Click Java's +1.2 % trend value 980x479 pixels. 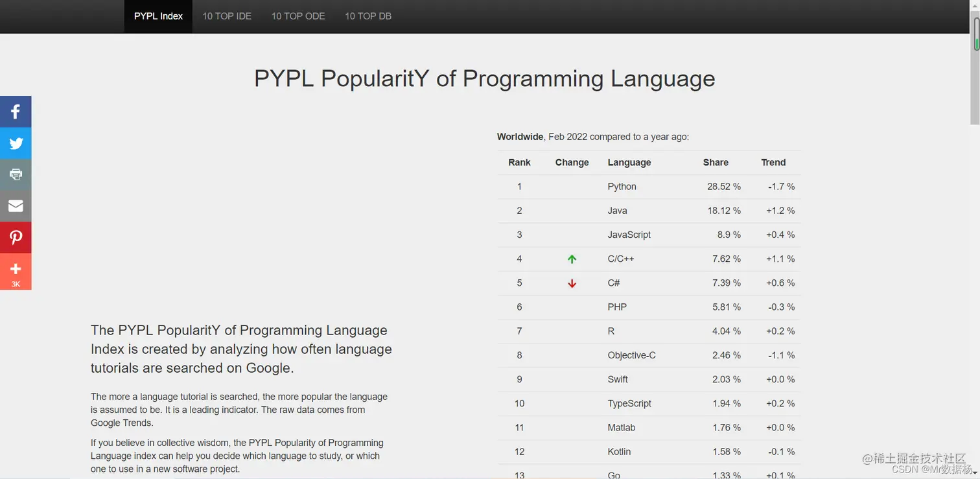(780, 211)
